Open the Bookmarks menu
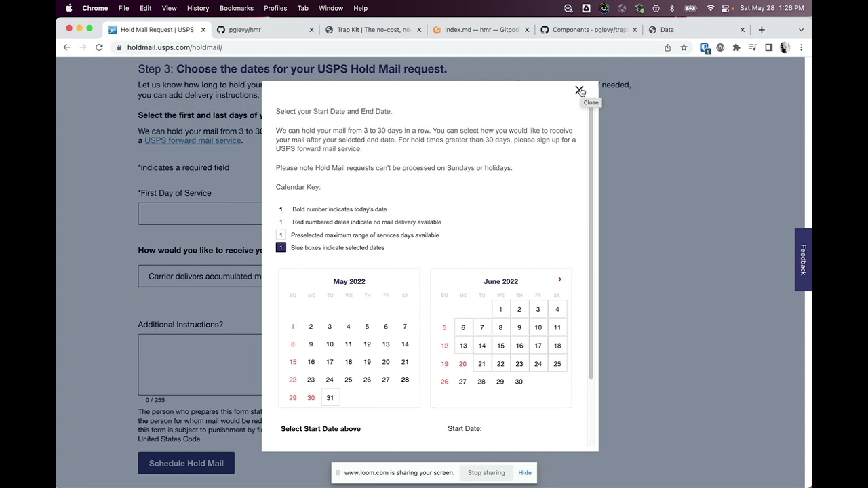 coord(236,8)
